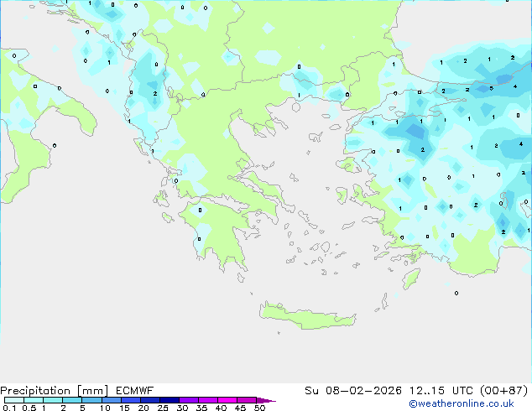This screenshot has width=532, height=411.
Task: Pick the 35 mm violet legend swatch
Action: pos(208,400)
